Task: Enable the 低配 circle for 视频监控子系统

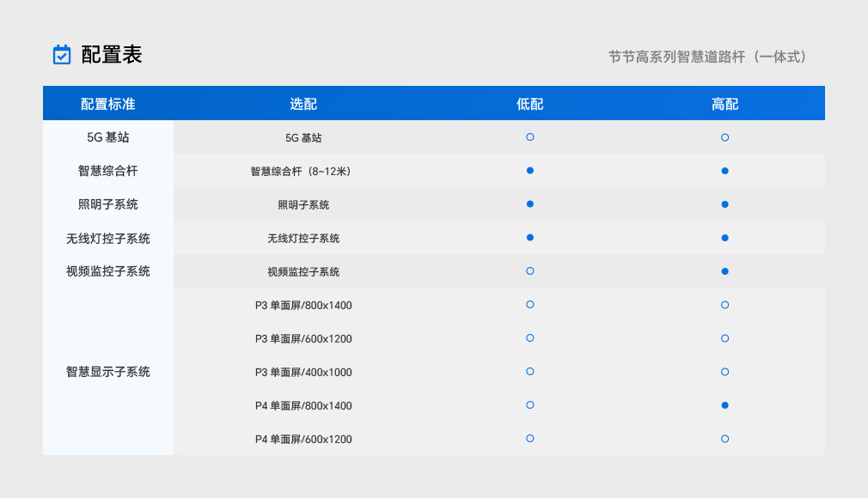Action: pyautogui.click(x=530, y=271)
